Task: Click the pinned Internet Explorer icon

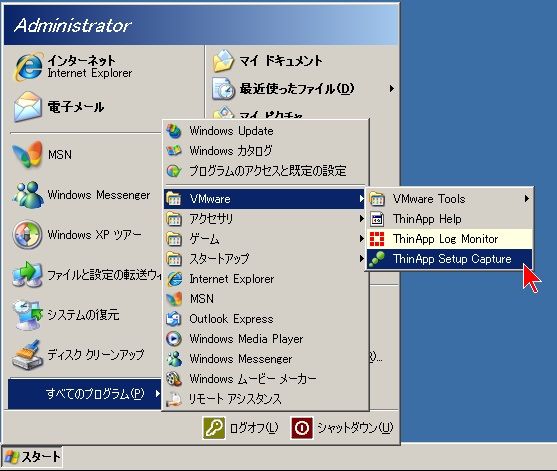Action: 28,67
